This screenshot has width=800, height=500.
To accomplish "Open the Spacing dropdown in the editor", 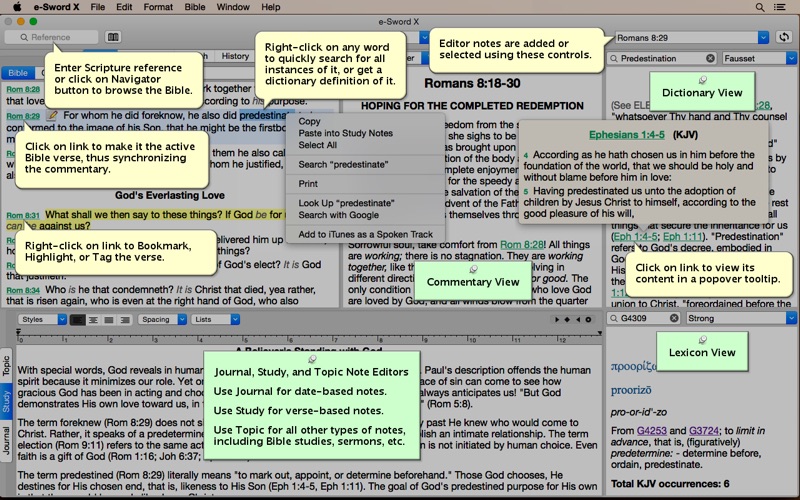I will pyautogui.click(x=161, y=320).
